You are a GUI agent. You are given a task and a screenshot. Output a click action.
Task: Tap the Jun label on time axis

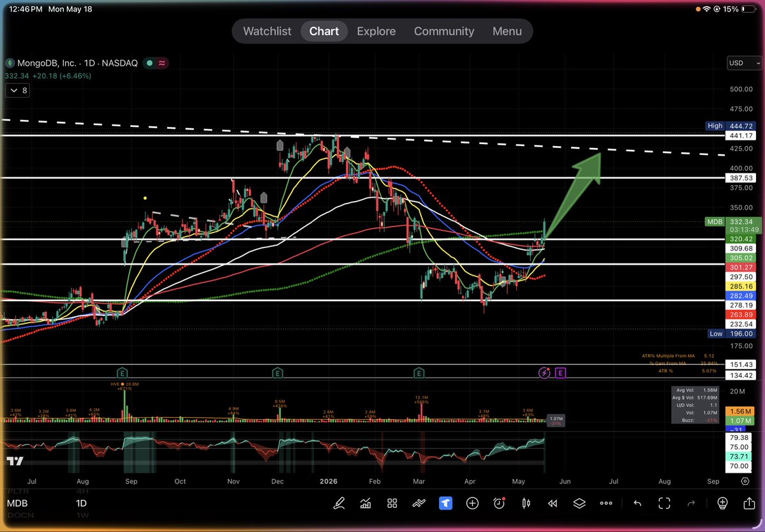click(x=565, y=481)
